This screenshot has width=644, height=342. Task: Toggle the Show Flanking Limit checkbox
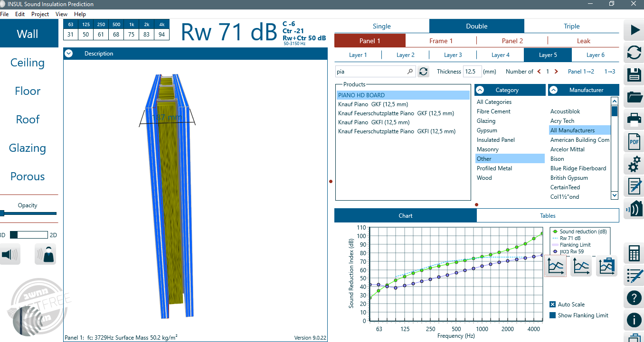pos(552,315)
